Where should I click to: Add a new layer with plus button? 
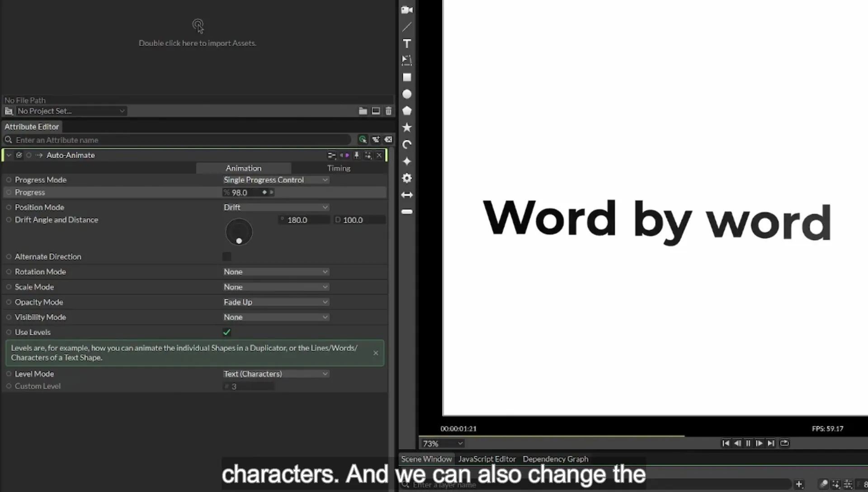point(799,484)
